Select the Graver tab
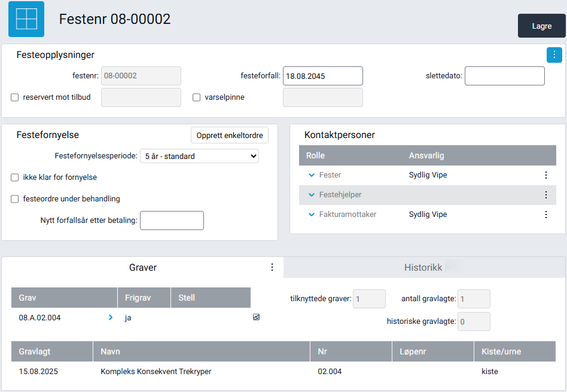The height and width of the screenshot is (392, 567). [x=143, y=268]
